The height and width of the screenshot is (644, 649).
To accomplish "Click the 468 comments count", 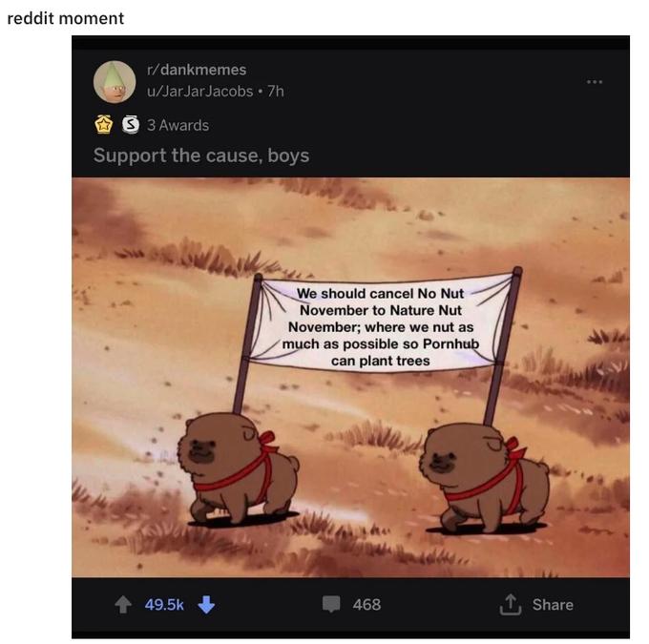I will click(366, 604).
